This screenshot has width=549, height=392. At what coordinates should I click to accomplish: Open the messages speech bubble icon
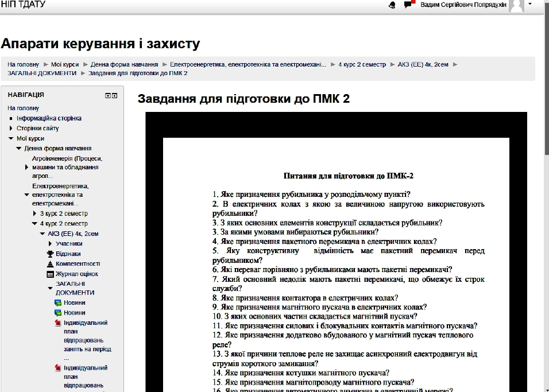tap(408, 4)
